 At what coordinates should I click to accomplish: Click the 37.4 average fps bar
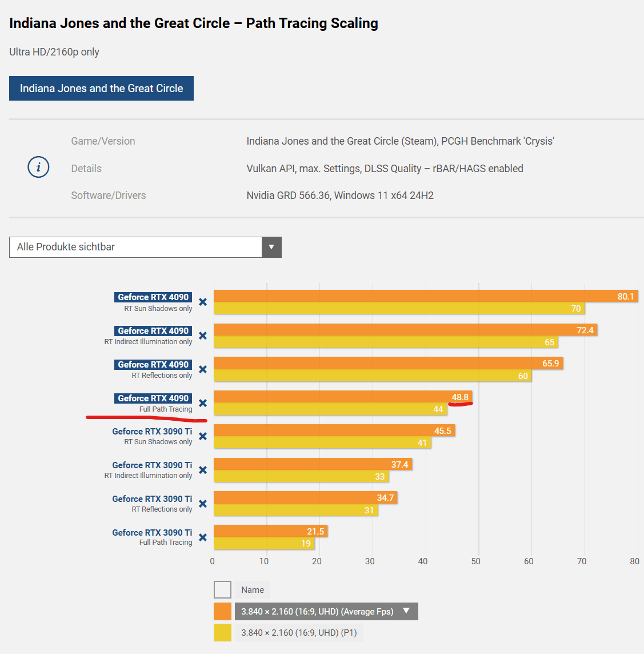click(x=313, y=464)
